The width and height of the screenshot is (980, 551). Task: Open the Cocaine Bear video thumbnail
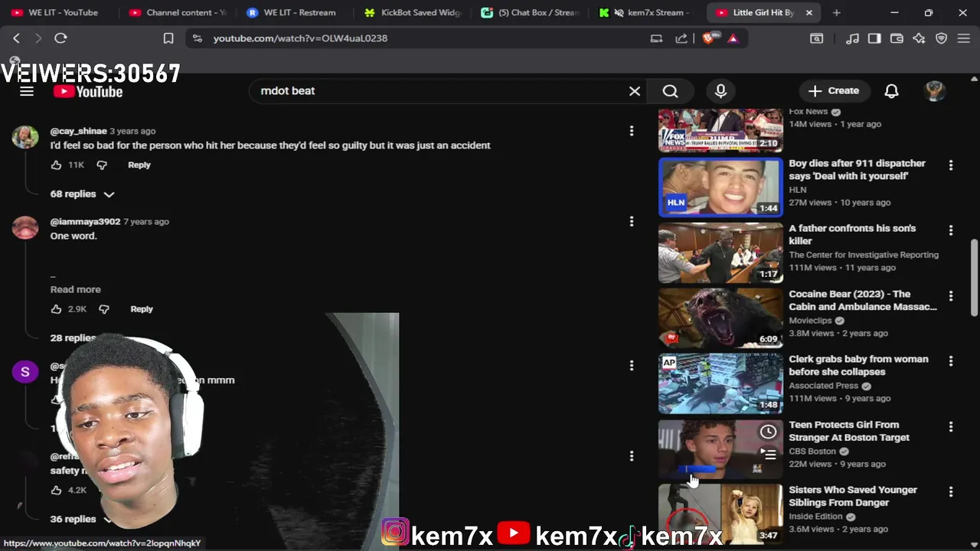tap(720, 317)
